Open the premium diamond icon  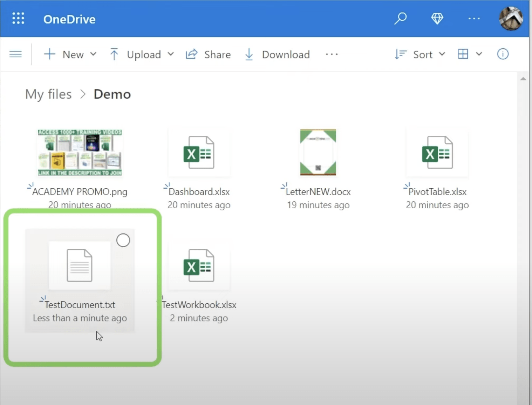pyautogui.click(x=437, y=18)
